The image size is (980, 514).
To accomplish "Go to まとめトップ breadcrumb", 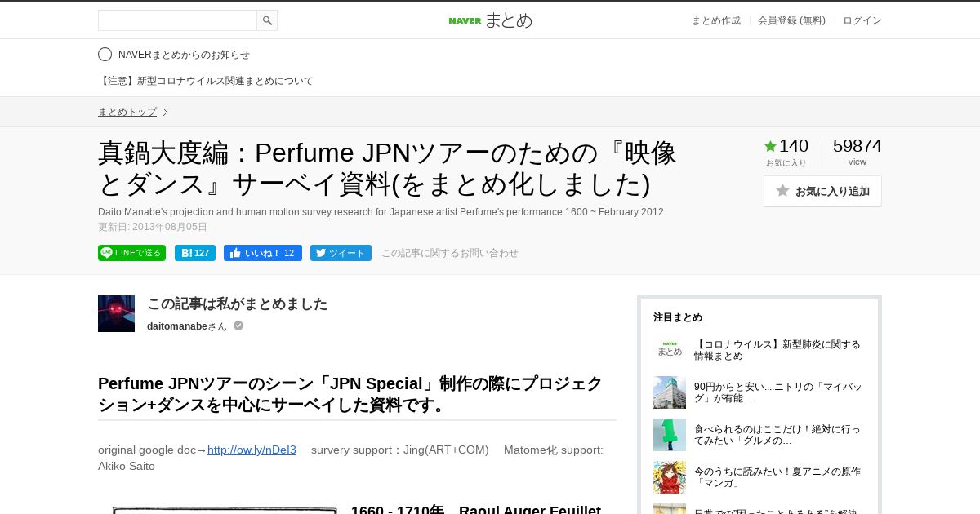I will [127, 112].
